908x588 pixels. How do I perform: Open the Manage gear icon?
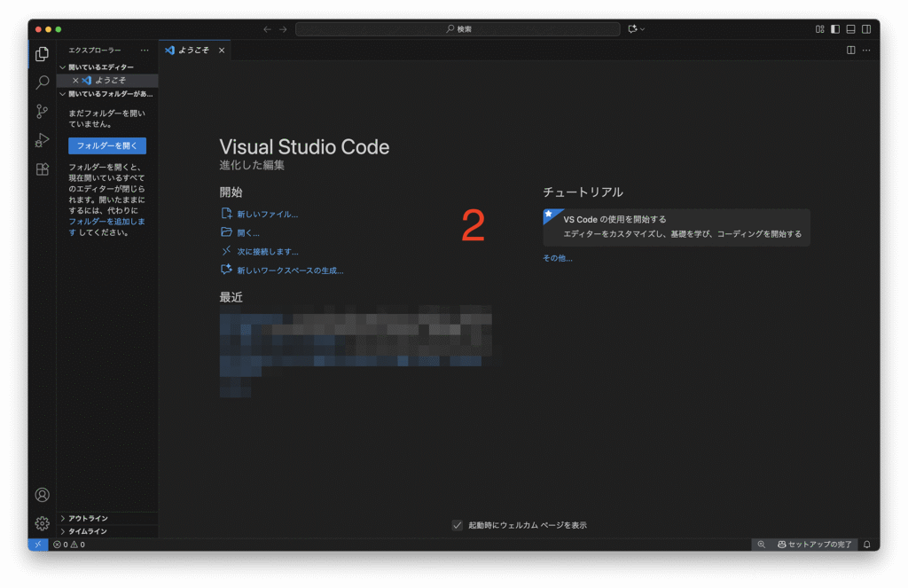42,523
